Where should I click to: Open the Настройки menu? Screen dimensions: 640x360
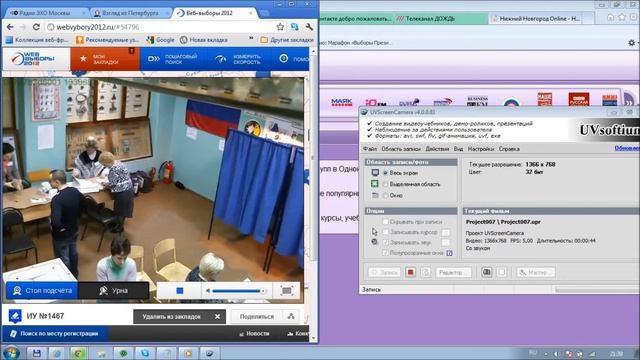tap(481, 149)
